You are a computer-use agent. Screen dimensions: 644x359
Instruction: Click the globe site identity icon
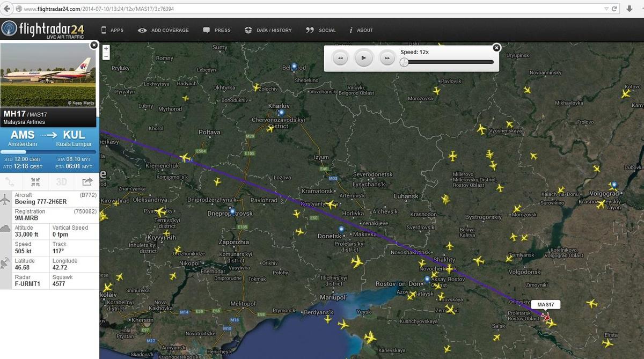point(19,9)
